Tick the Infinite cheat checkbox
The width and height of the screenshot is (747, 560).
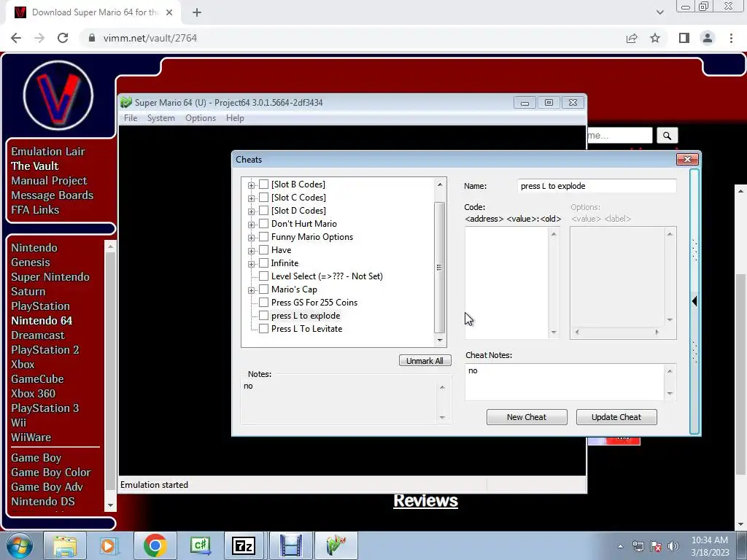(263, 262)
